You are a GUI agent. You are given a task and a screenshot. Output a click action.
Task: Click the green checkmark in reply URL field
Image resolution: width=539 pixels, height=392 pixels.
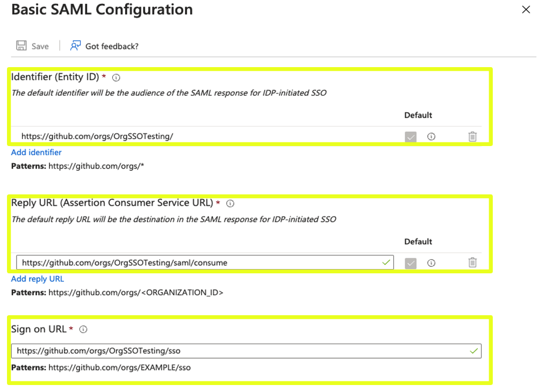[386, 263]
